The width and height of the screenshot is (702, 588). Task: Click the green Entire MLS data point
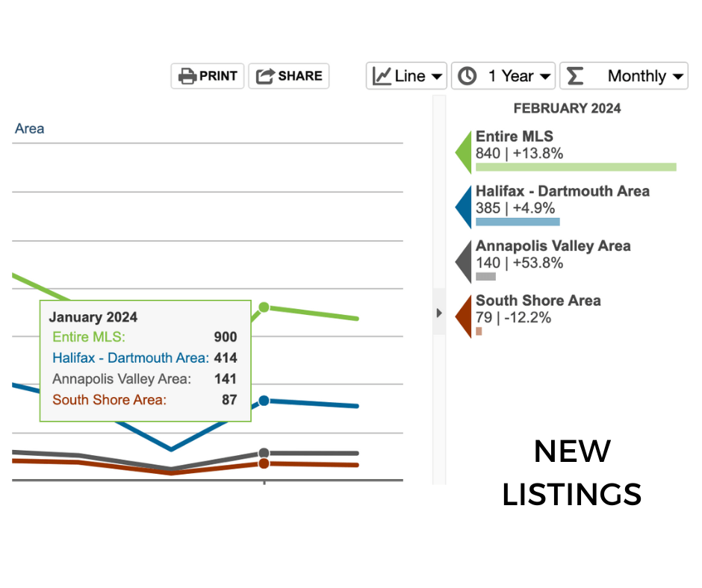coord(264,307)
